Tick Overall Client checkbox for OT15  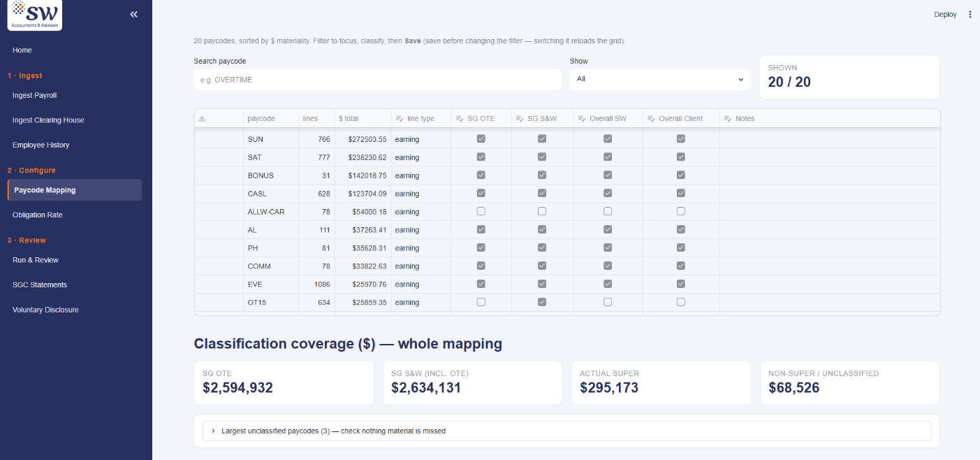[681, 302]
